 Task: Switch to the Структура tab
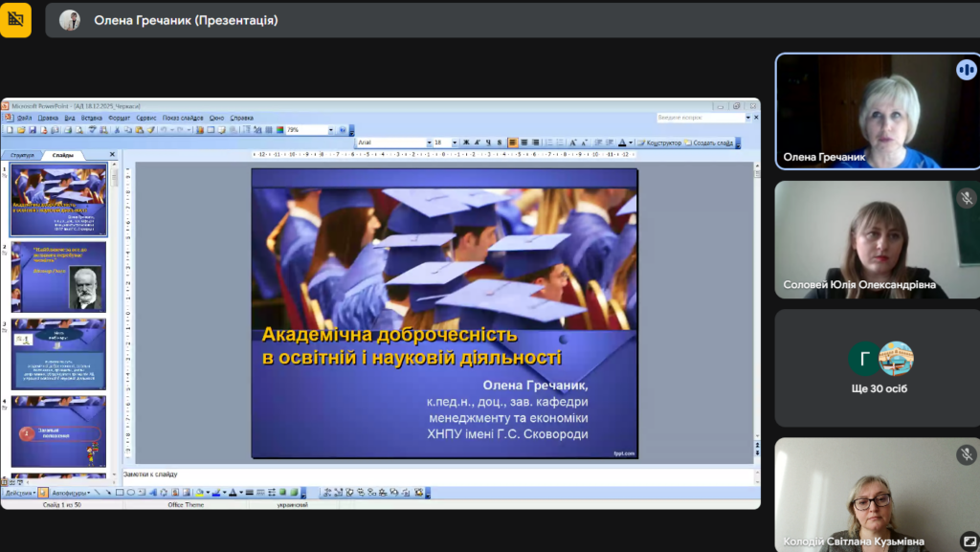coord(22,155)
